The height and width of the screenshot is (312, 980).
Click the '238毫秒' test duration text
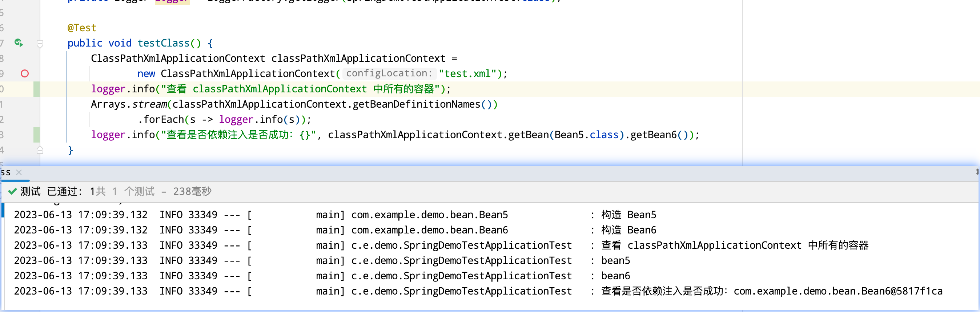tap(192, 191)
